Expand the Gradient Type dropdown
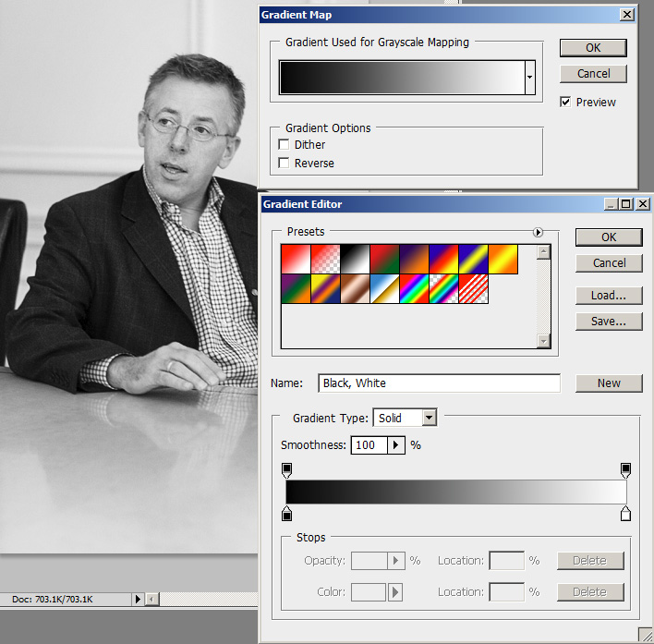This screenshot has height=644, width=654. coord(429,419)
